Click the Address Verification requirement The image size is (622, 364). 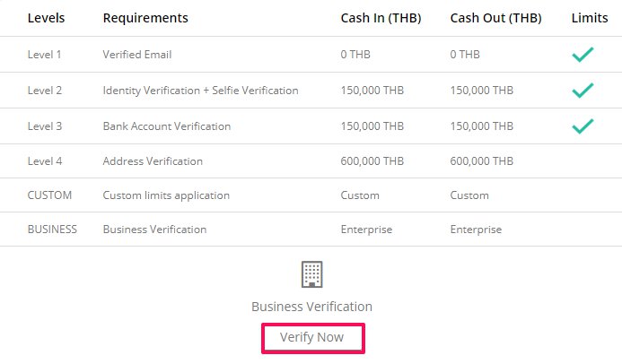tap(153, 161)
